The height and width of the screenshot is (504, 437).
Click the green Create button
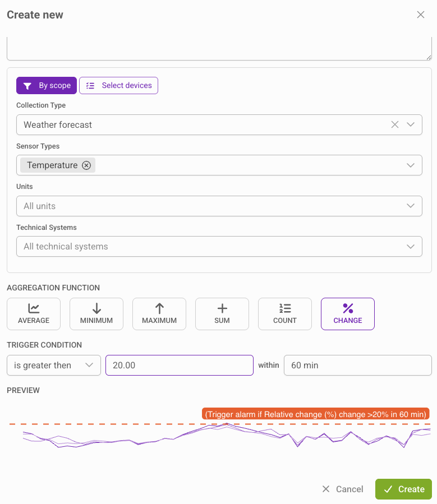tap(403, 489)
